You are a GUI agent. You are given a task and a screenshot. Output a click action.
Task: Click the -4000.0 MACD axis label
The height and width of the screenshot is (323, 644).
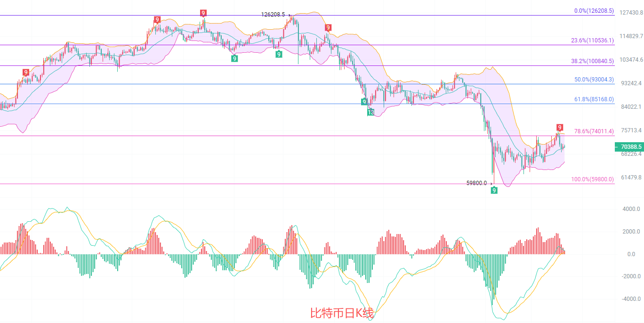631,299
